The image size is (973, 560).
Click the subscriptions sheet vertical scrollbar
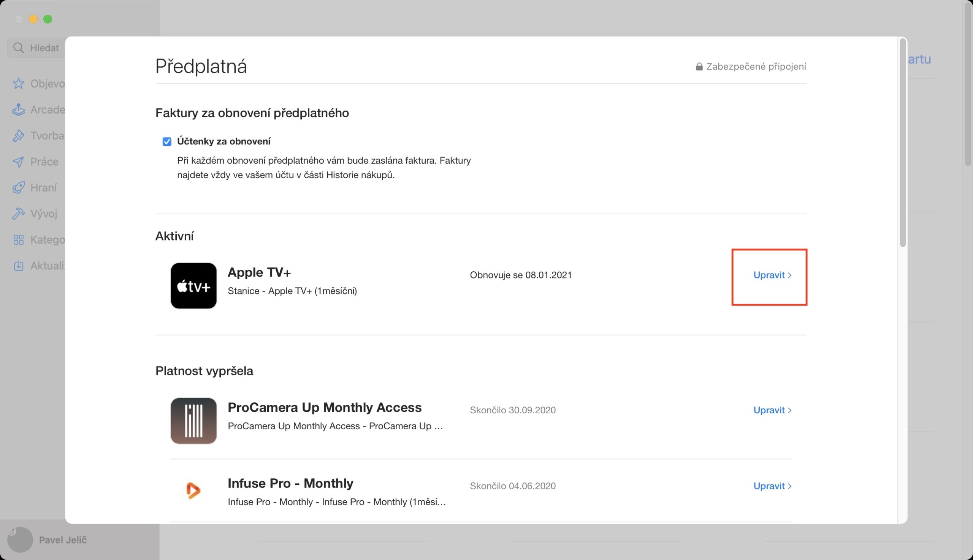[x=903, y=142]
